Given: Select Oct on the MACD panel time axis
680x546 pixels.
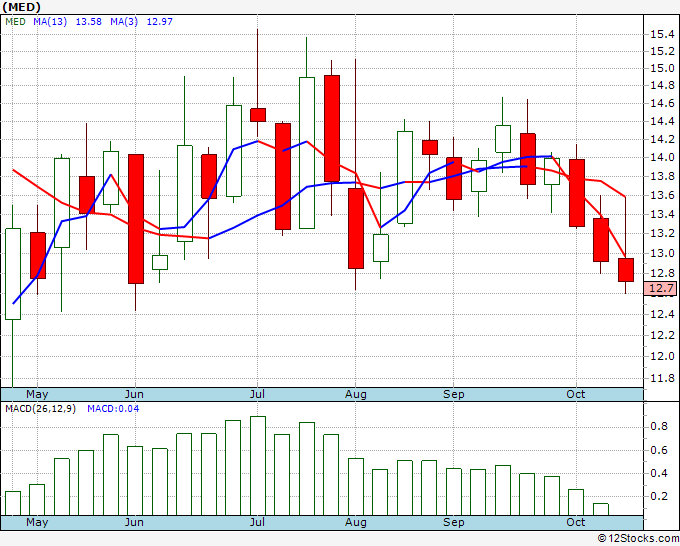Looking at the screenshot, I should click(x=576, y=522).
